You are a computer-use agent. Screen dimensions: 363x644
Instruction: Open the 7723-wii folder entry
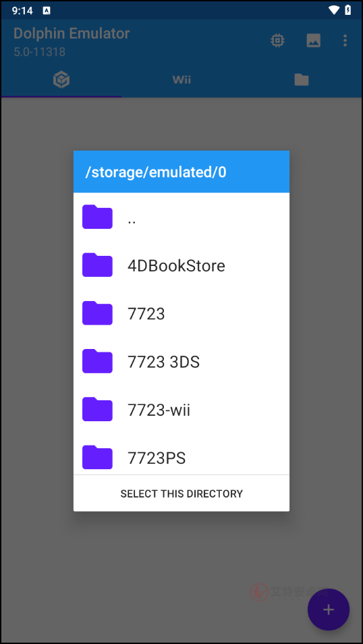[181, 410]
